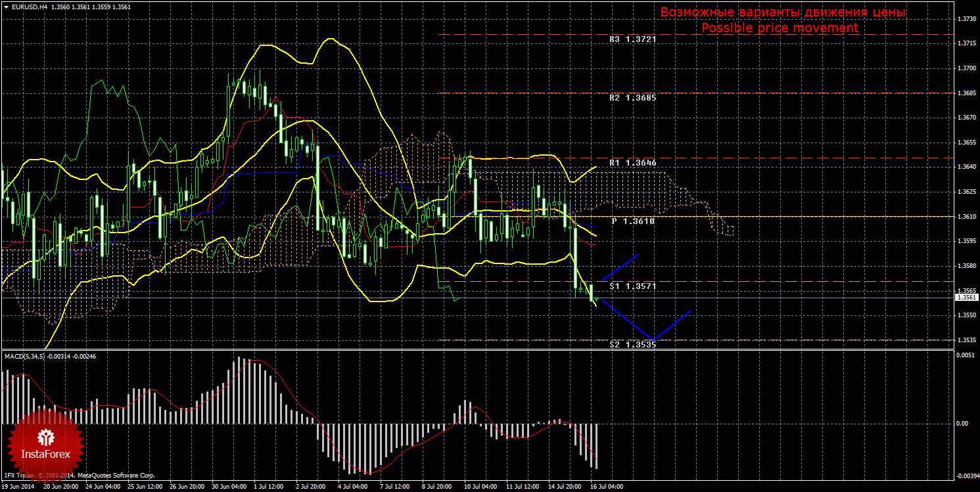Click the '4 Jul 04:00' time axis label
980x492 pixels.
(353, 487)
